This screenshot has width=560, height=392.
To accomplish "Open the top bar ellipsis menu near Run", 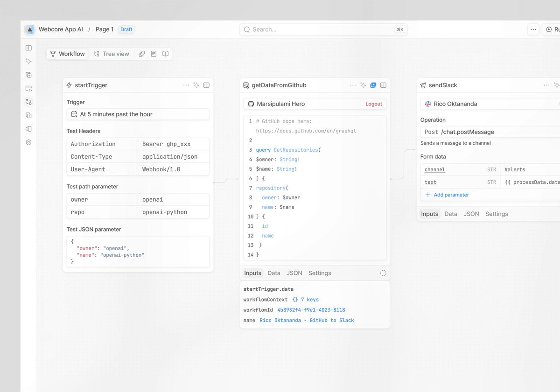I will [x=533, y=29].
